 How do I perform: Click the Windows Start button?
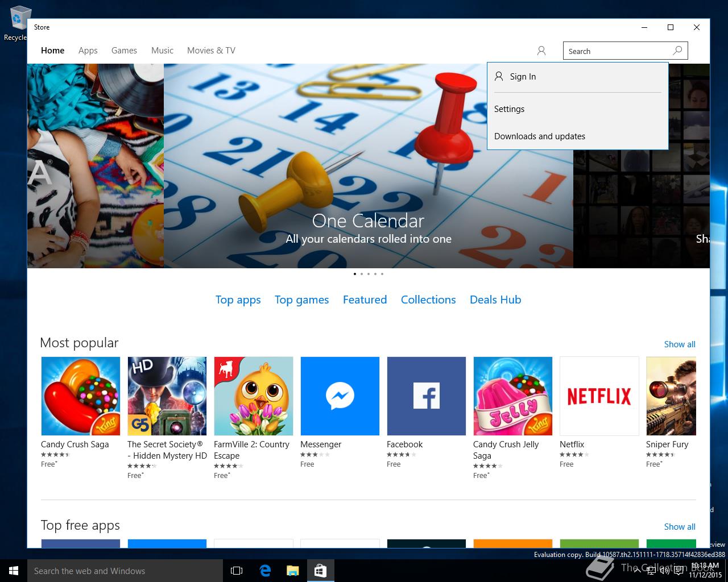pyautogui.click(x=14, y=571)
